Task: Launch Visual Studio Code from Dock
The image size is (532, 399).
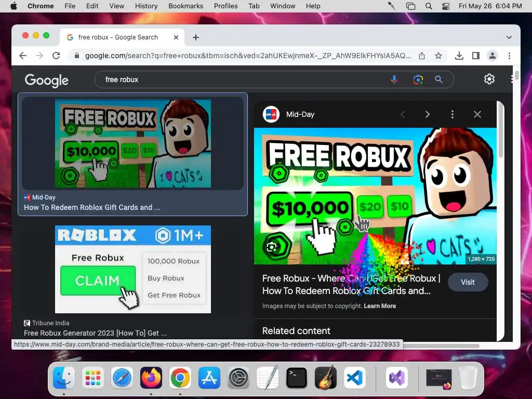Action: click(354, 378)
